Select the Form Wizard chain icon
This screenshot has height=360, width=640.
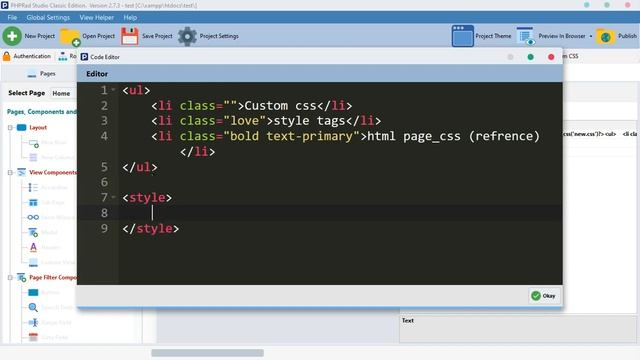[x=33, y=218]
